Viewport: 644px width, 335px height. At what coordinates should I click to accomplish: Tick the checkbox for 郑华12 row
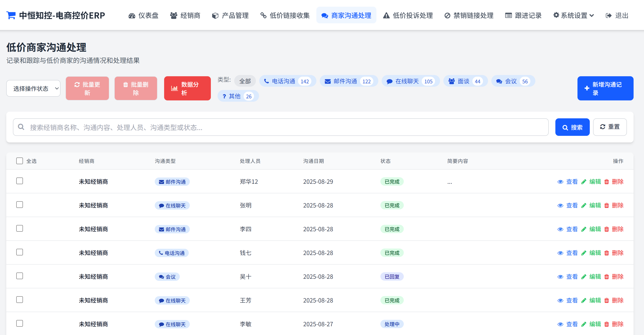[x=20, y=181]
